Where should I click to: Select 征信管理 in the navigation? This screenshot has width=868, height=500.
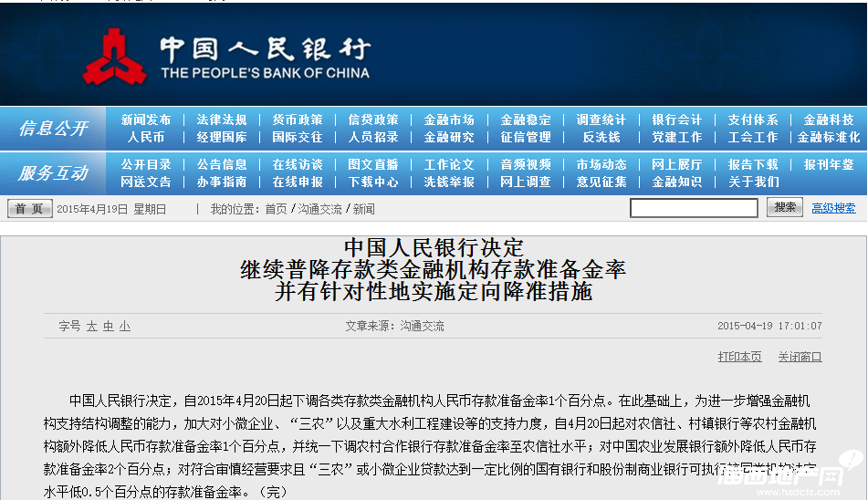tap(526, 137)
